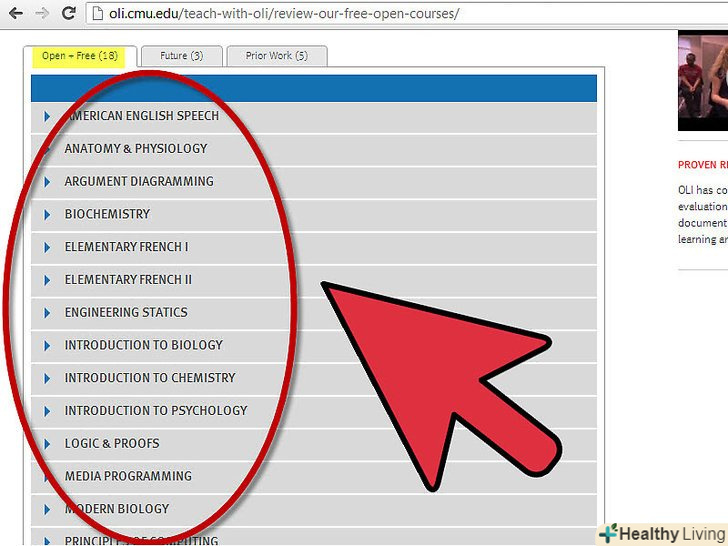Open the Anatomy & Physiology course
Screen dimensions: 728x546
click(136, 149)
